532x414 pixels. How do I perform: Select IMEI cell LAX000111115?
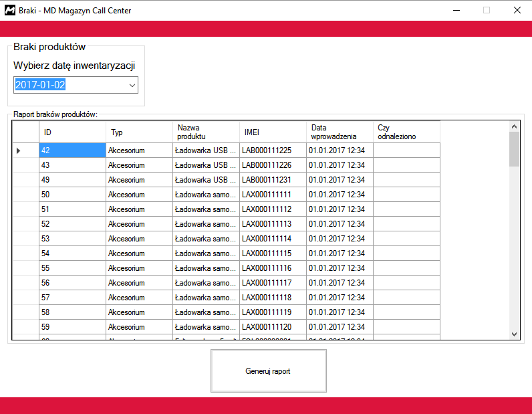pos(273,253)
